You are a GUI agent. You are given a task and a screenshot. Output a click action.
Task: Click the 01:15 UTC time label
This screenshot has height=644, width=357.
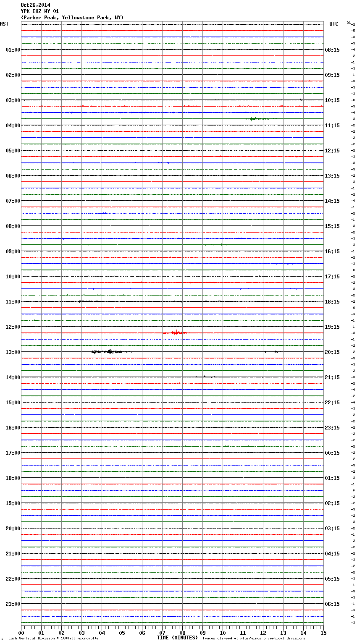332,478
